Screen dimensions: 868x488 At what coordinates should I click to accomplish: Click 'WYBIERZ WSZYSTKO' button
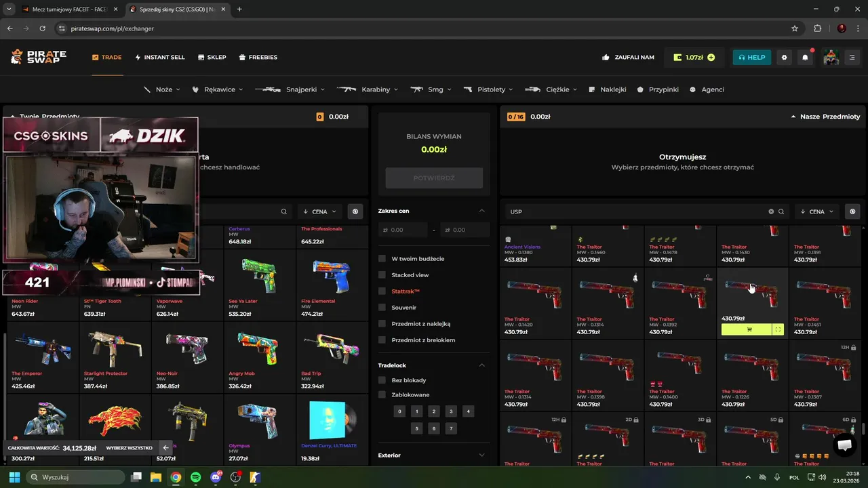point(130,448)
